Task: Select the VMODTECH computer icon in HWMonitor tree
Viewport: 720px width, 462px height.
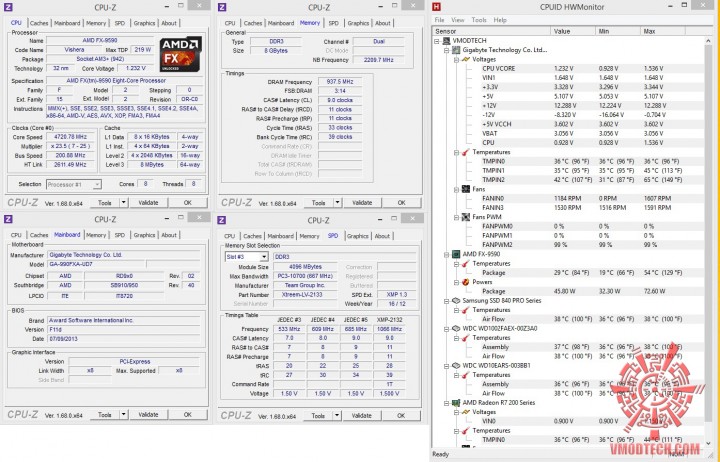Action: 446,41
